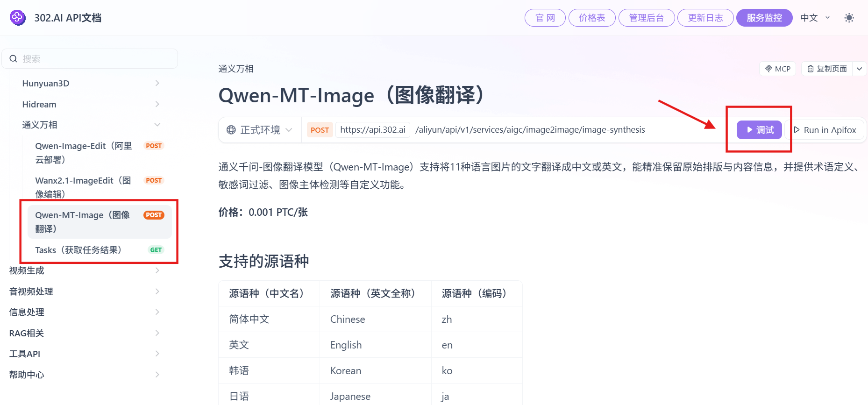Viewport: 868px width, 405px height.
Task: Click the globe icon beside 正式环境
Action: point(231,130)
